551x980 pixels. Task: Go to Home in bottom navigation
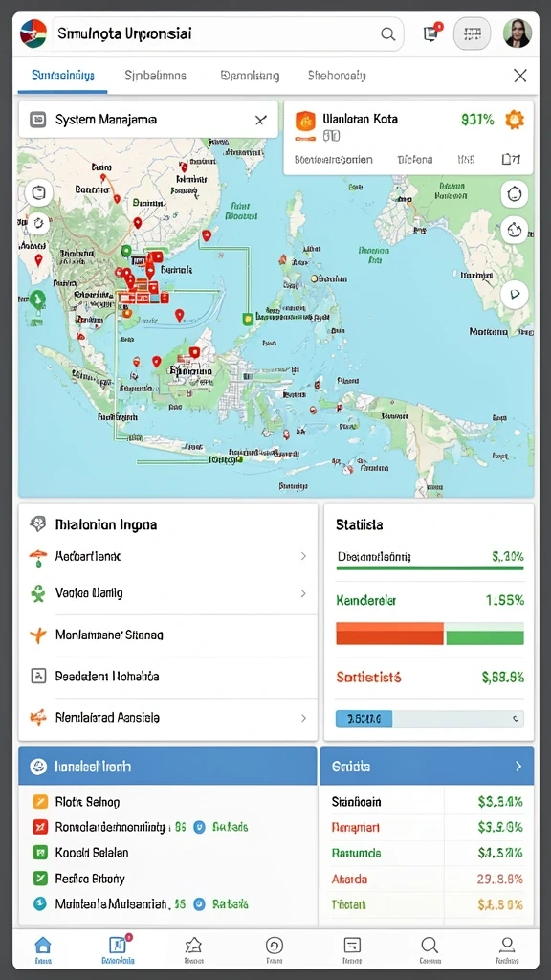point(42,949)
